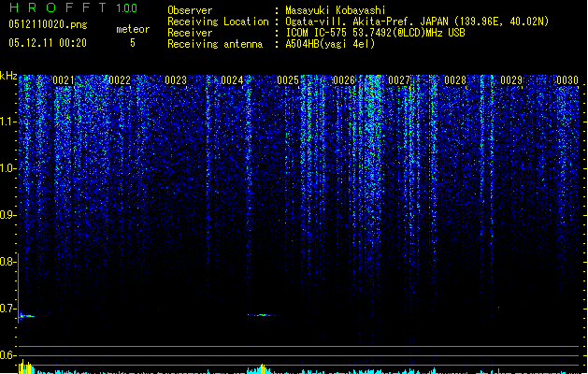Click the Receiving Location label
Image resolution: width=588 pixels, height=374 pixels.
pos(218,22)
